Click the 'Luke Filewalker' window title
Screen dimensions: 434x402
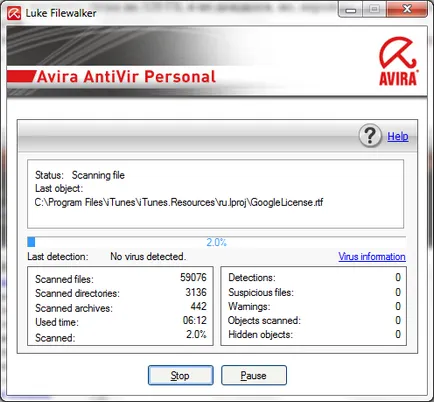[x=61, y=13]
